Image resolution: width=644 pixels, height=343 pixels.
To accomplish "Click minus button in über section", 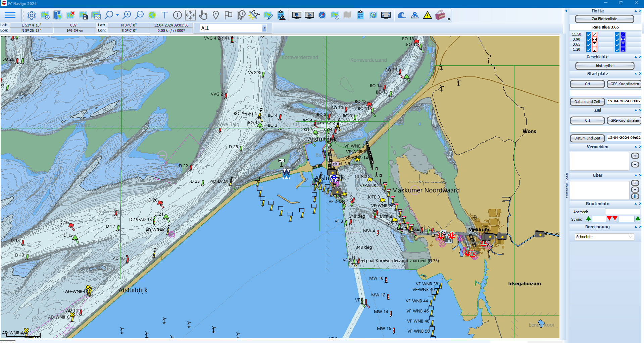I will point(635,190).
